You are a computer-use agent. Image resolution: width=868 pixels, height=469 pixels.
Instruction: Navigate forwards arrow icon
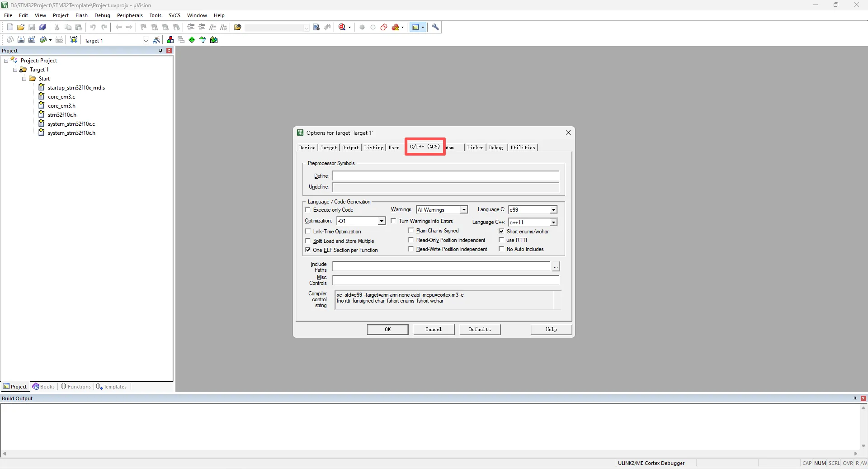pos(129,27)
